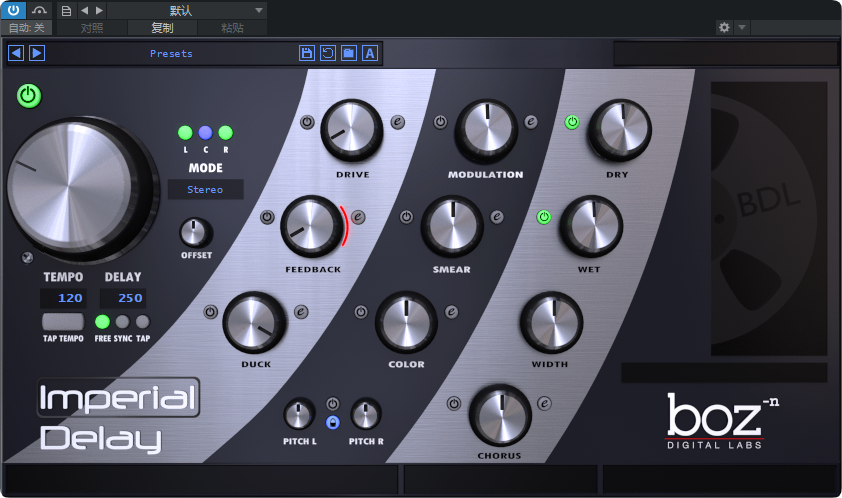Screen dimensions: 842x498
Task: Click the PITCH R knob
Action: pyautogui.click(x=366, y=414)
